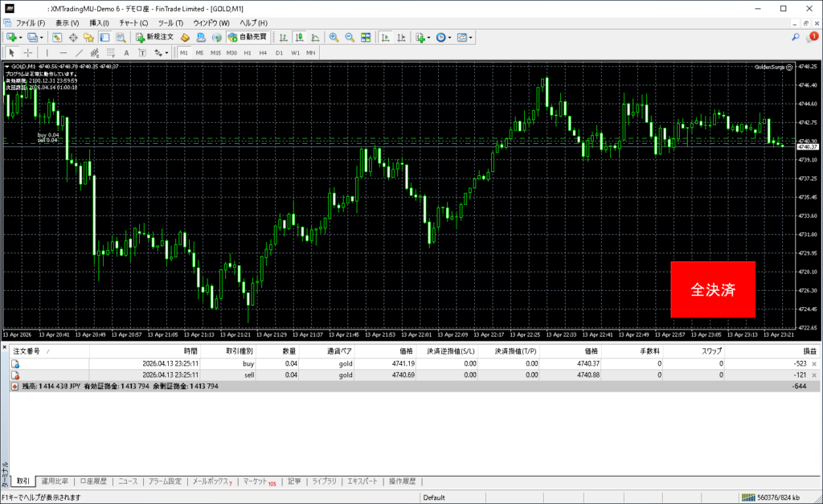
Task: Switch to the 口座履歴 tab
Action: tap(92, 481)
